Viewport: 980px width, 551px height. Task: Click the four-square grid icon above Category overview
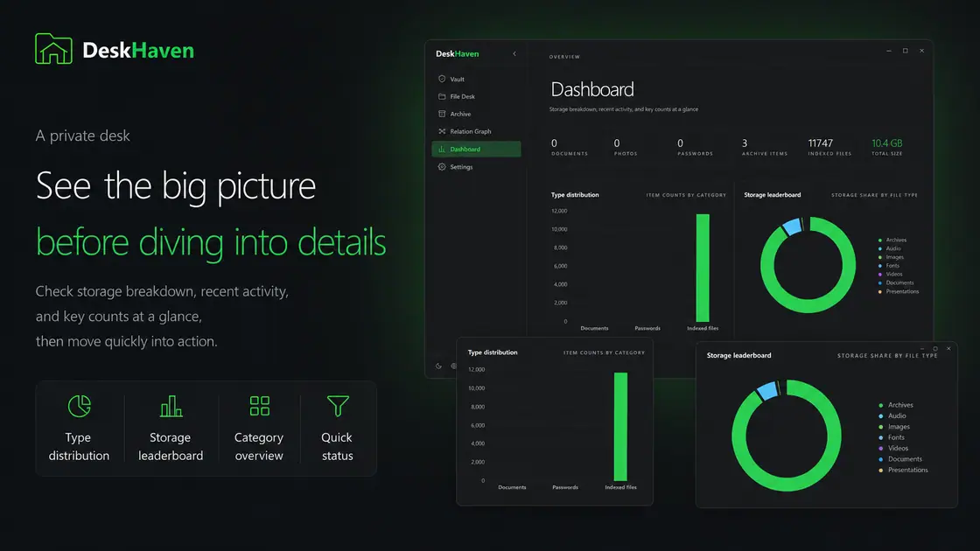(x=259, y=406)
